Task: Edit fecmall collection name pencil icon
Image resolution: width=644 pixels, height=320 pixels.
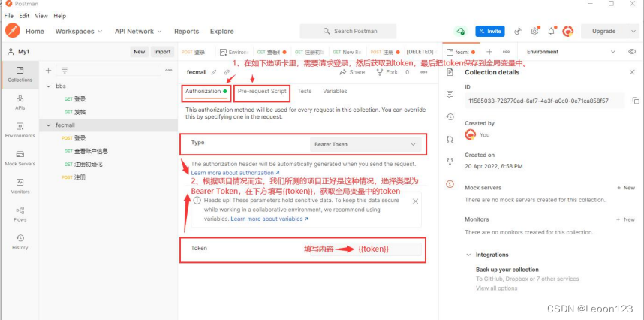Action: [214, 72]
